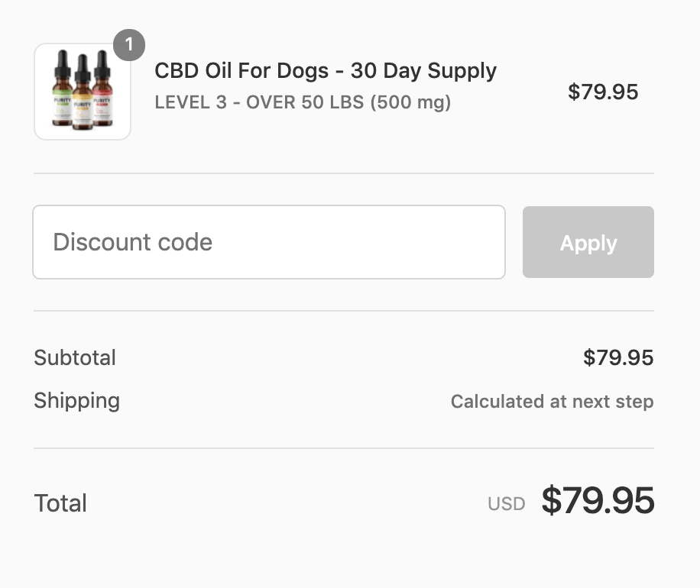
Task: Click the Discount code placeholder text
Action: (132, 242)
